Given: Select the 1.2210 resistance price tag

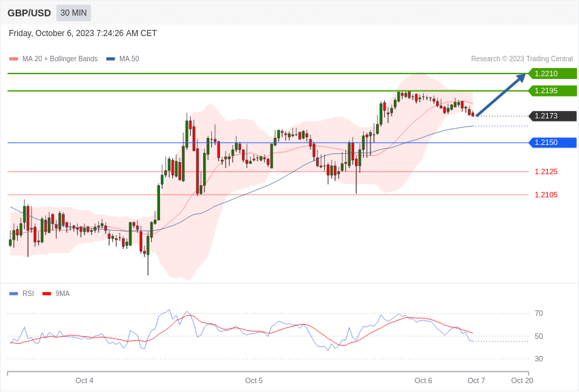Looking at the screenshot, I should (552, 73).
